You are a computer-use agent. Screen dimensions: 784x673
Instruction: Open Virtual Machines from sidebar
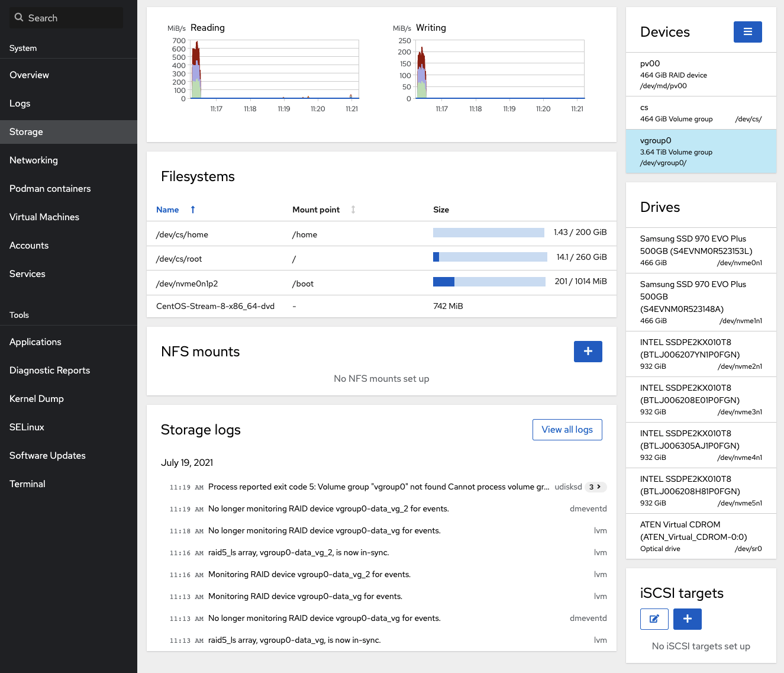pyautogui.click(x=44, y=217)
